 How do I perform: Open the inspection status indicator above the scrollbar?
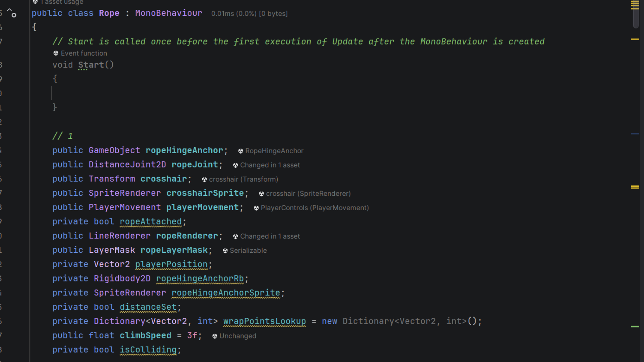pos(635,4)
